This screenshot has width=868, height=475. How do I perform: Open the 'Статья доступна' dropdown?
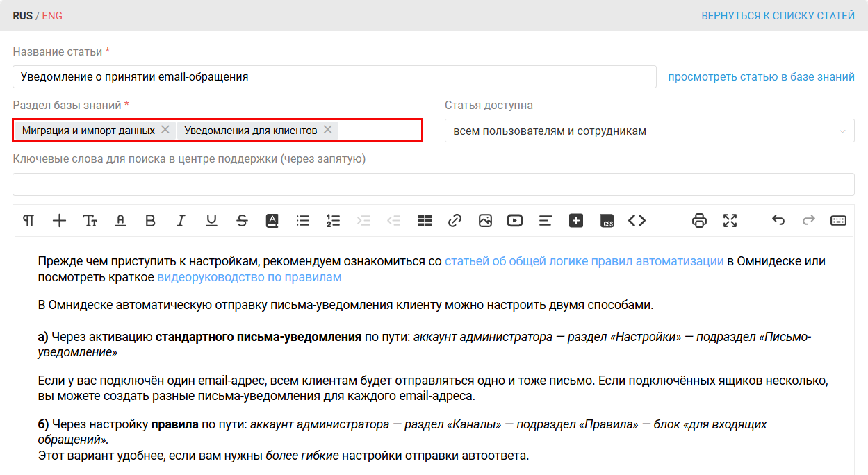(x=649, y=131)
